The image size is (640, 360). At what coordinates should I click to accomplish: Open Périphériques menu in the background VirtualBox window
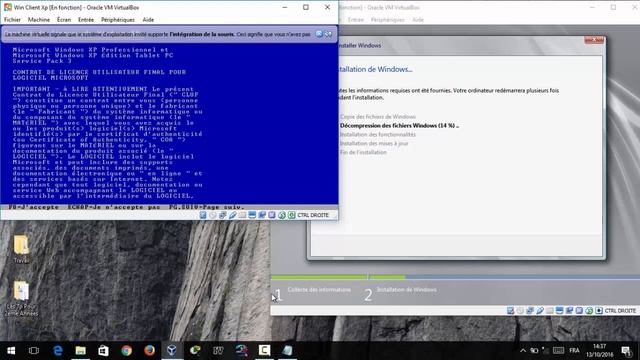point(387,20)
